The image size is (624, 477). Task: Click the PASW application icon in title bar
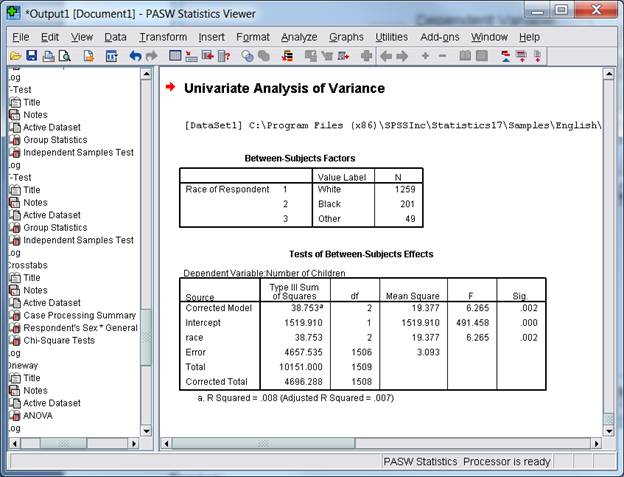tap(14, 12)
